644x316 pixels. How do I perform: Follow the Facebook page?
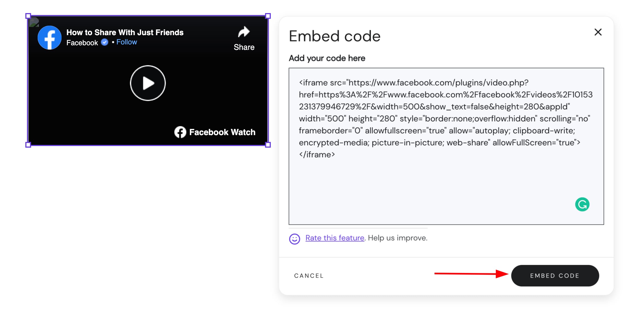pos(127,42)
